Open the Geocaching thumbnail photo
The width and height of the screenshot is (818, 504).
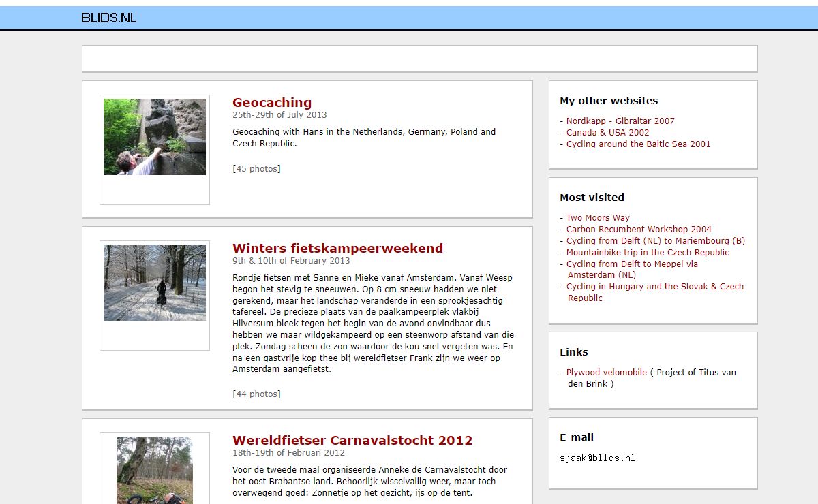pos(155,137)
